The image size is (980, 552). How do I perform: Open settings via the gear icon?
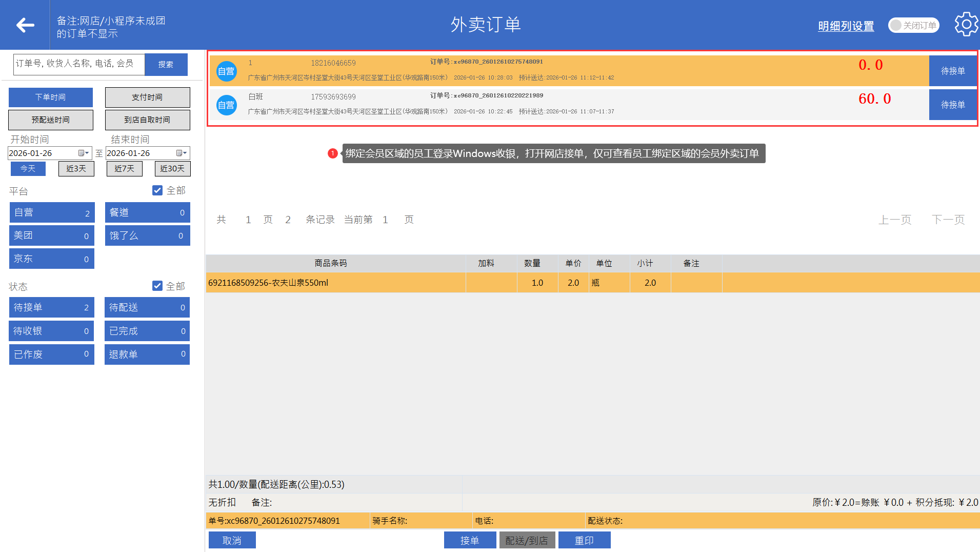(x=966, y=25)
